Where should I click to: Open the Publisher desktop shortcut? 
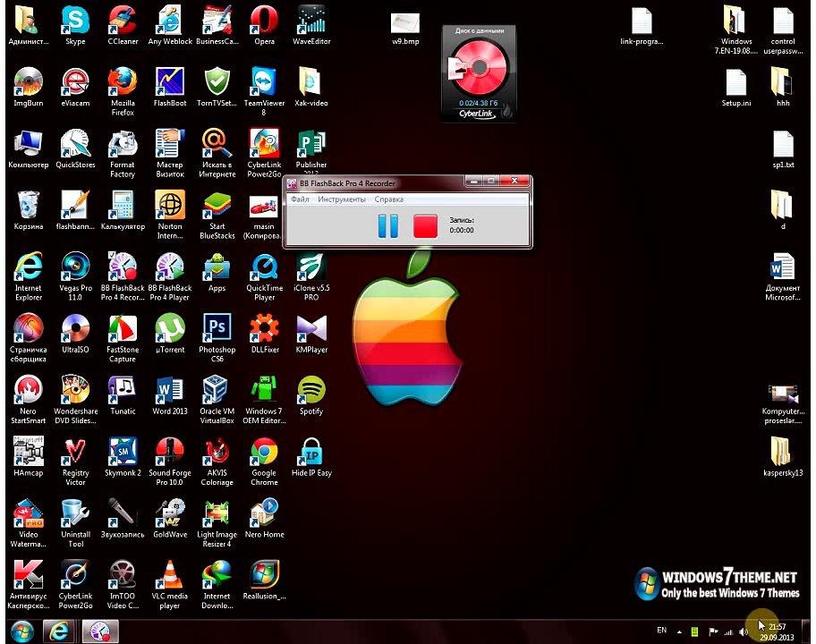click(311, 151)
